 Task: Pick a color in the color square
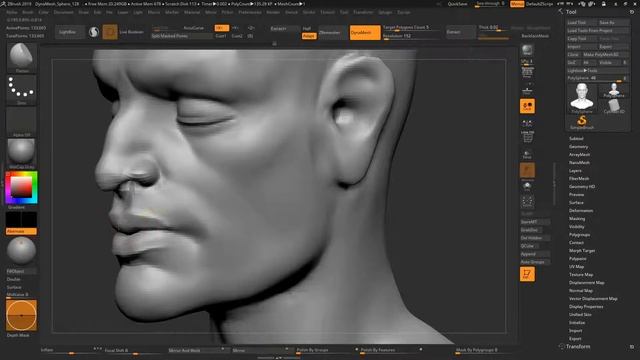click(x=21, y=187)
